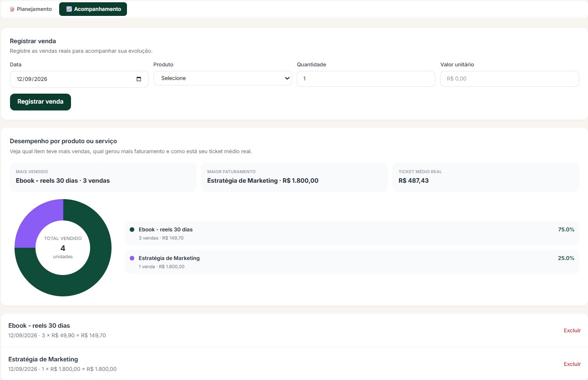Switch to the Acompanhamento tab
Image resolution: width=588 pixels, height=380 pixels.
click(93, 9)
